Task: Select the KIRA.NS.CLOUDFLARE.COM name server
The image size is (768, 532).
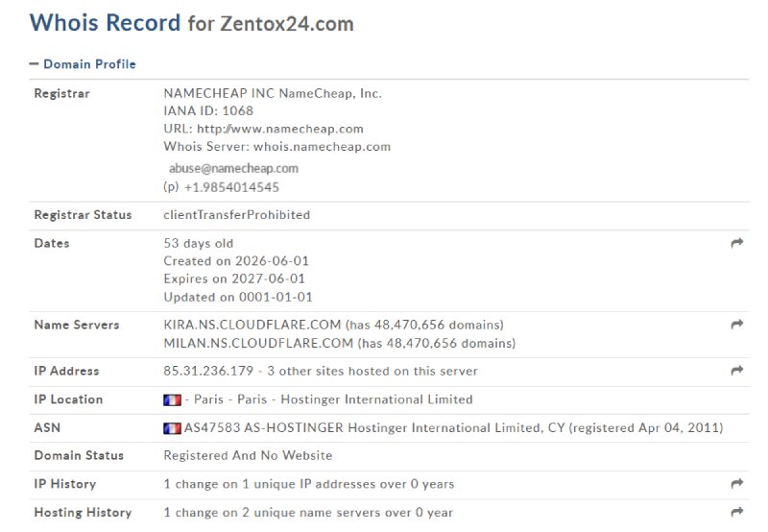Action: [x=252, y=325]
